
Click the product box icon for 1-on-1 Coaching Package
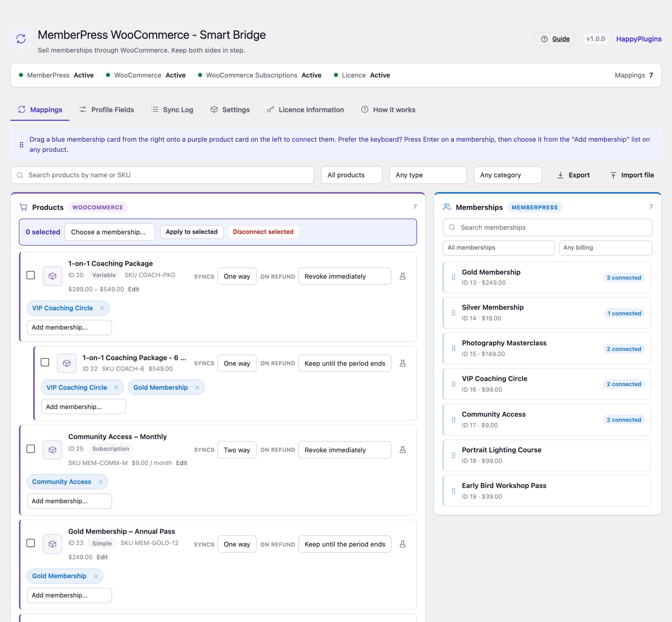pos(52,276)
